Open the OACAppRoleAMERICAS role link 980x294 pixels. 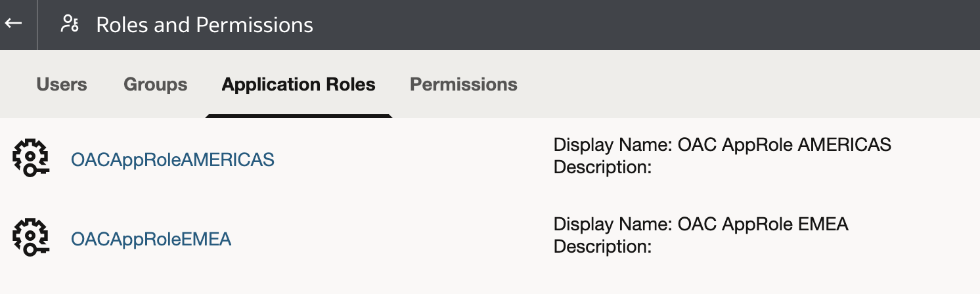coord(173,159)
